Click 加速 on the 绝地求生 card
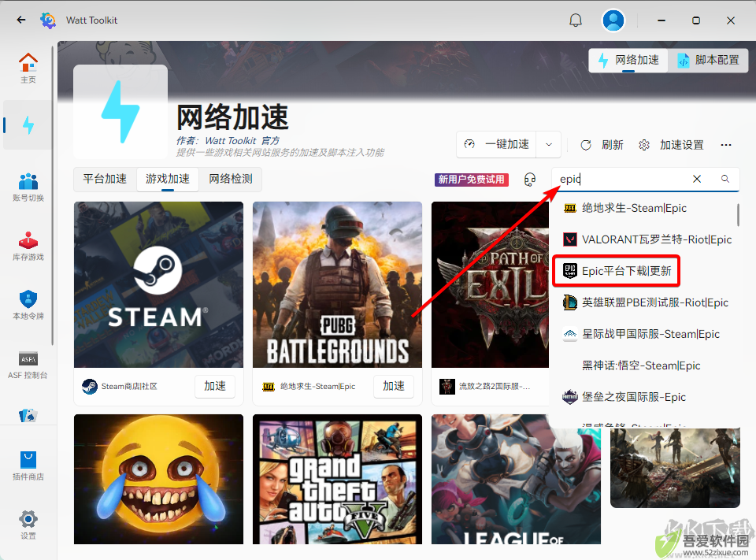 (x=394, y=386)
